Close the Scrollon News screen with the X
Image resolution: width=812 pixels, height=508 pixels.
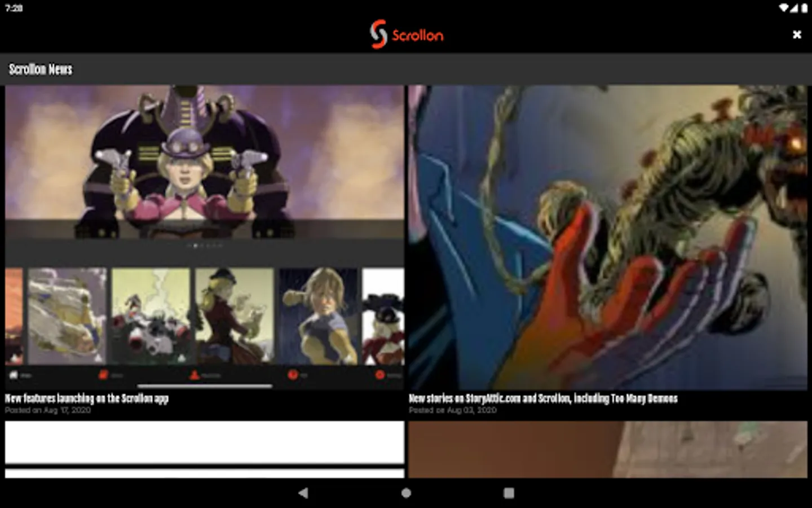coord(797,34)
